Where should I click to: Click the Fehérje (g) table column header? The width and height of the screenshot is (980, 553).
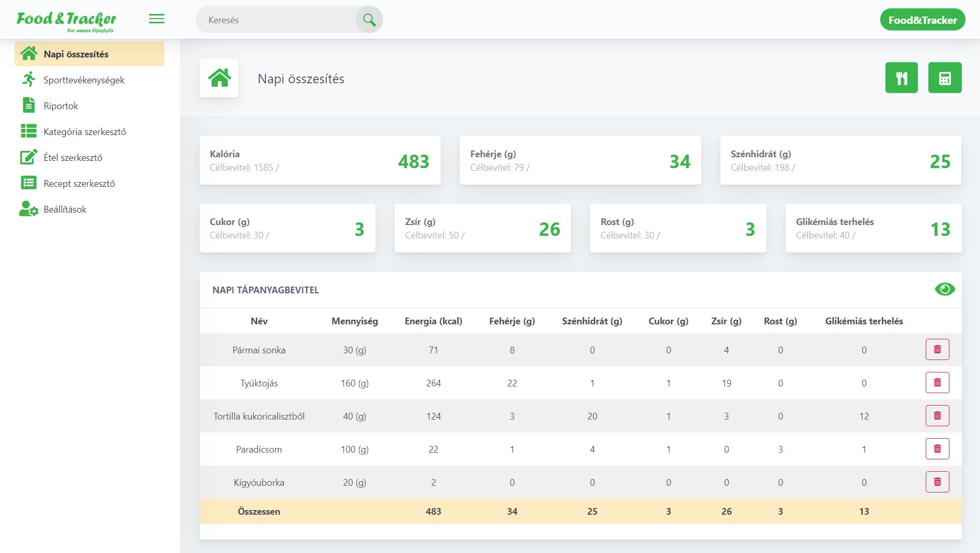pyautogui.click(x=512, y=321)
